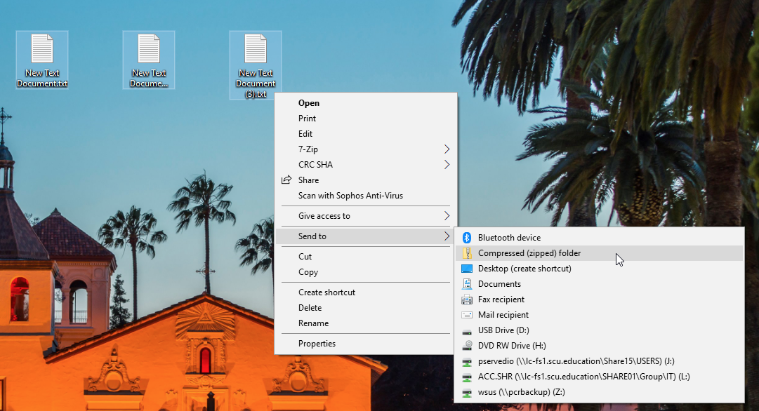
Task: Select the New Text Document.txt desktop file
Action: click(42, 60)
